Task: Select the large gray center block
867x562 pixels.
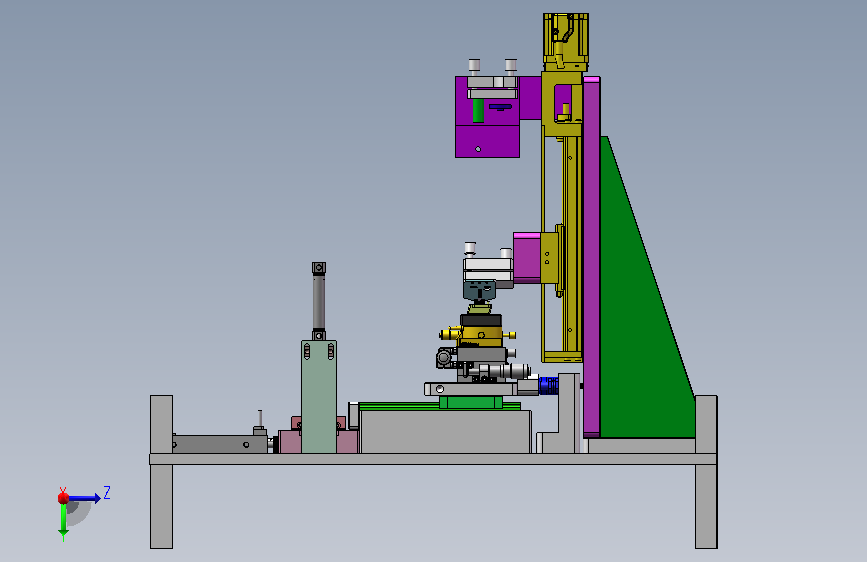Action: (x=446, y=431)
